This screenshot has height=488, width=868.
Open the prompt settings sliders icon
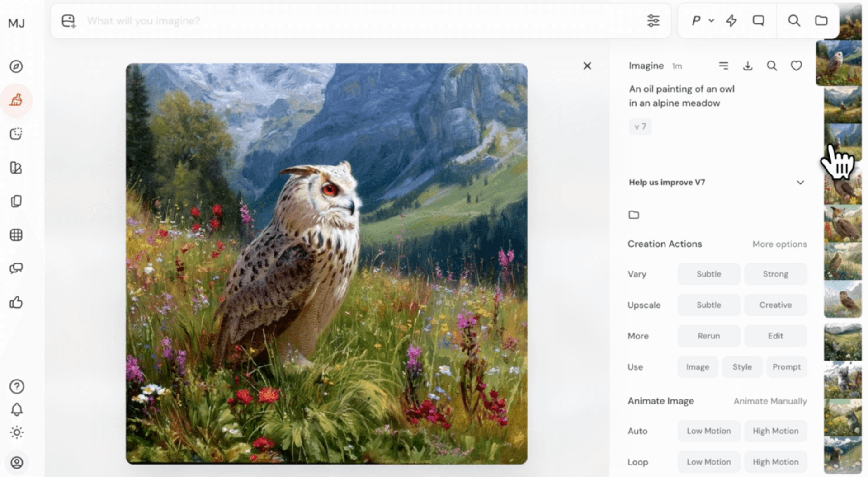click(x=653, y=21)
